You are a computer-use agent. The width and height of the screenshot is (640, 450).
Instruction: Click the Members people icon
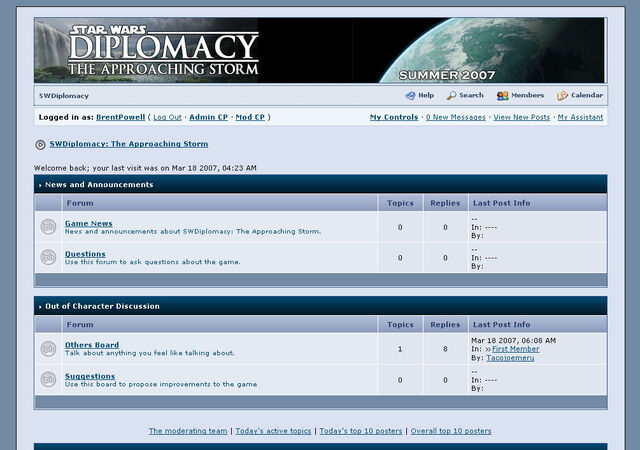tap(502, 96)
